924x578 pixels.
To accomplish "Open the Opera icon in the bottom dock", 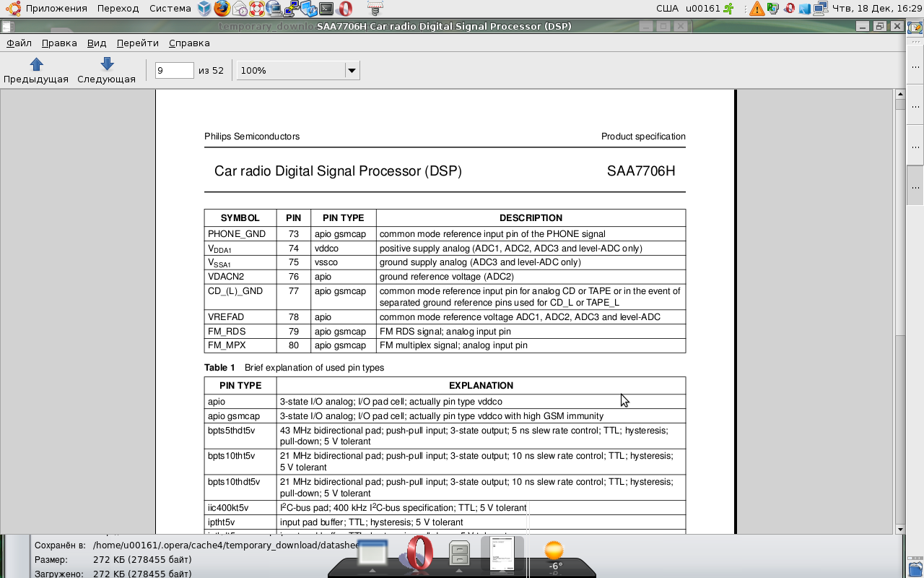I will 419,555.
